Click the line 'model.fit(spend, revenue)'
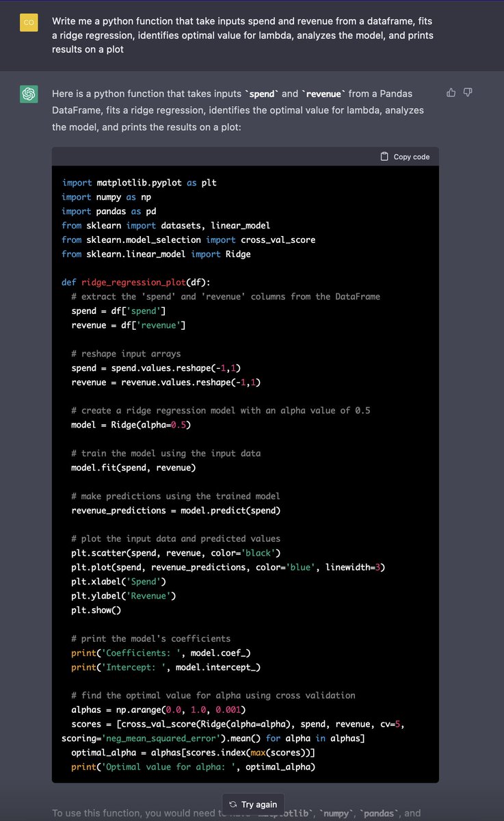504x821 pixels. click(133, 467)
